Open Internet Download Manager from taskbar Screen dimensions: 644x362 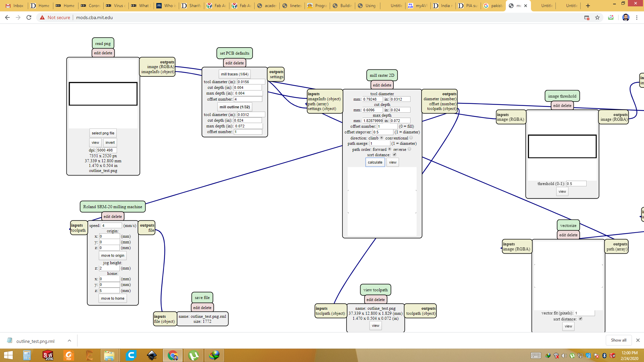214,355
